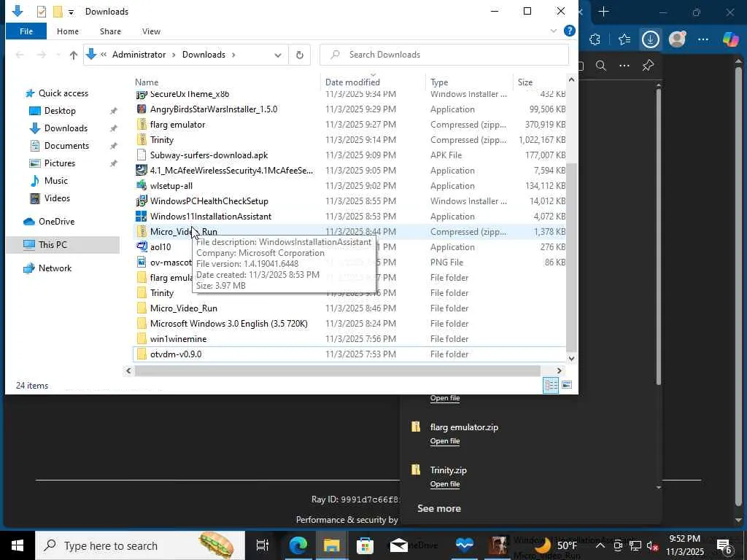Open the View ribbon tab
The image size is (747, 560).
(151, 31)
